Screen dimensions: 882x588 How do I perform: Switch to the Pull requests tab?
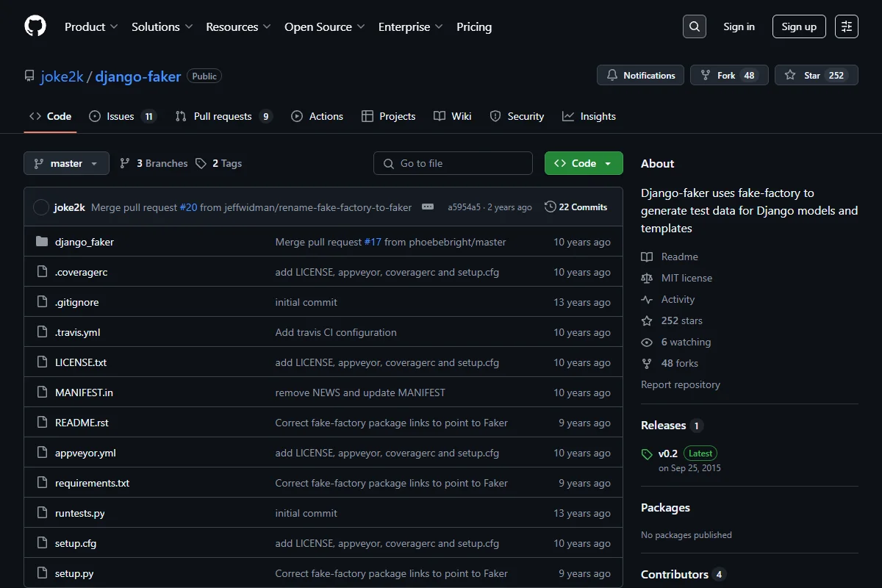[223, 116]
